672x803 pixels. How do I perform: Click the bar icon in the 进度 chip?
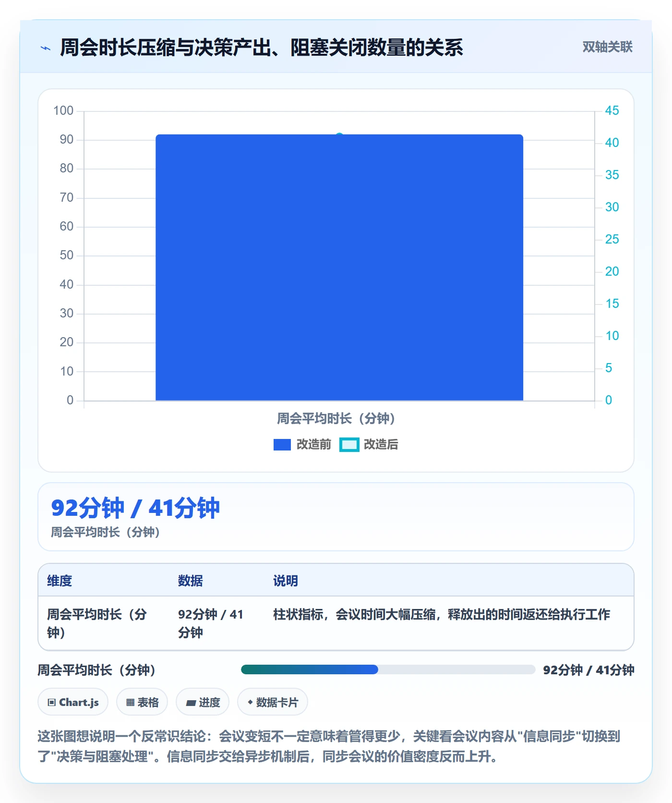pos(191,703)
